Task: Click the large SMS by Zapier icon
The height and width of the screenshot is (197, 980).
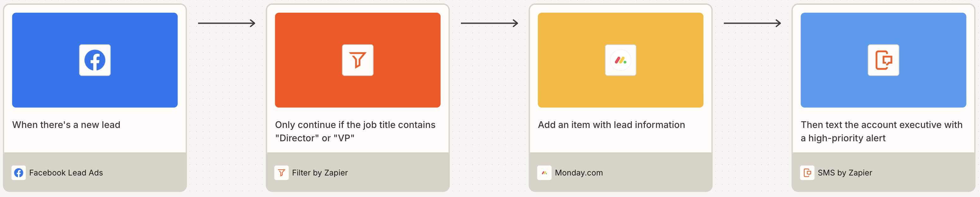Action: point(883,60)
